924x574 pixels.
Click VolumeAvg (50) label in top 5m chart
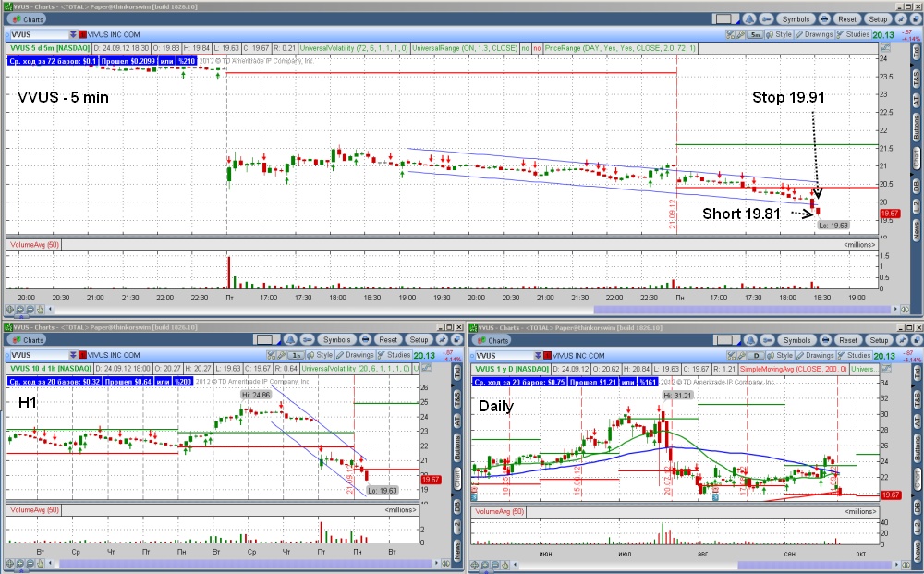coord(34,245)
